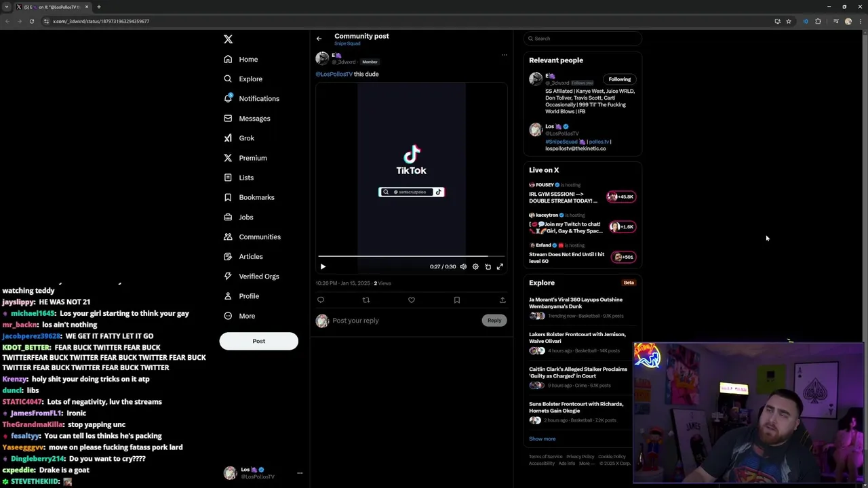This screenshot has width=868, height=488.
Task: Open Cookie Policy footer link
Action: (x=612, y=457)
